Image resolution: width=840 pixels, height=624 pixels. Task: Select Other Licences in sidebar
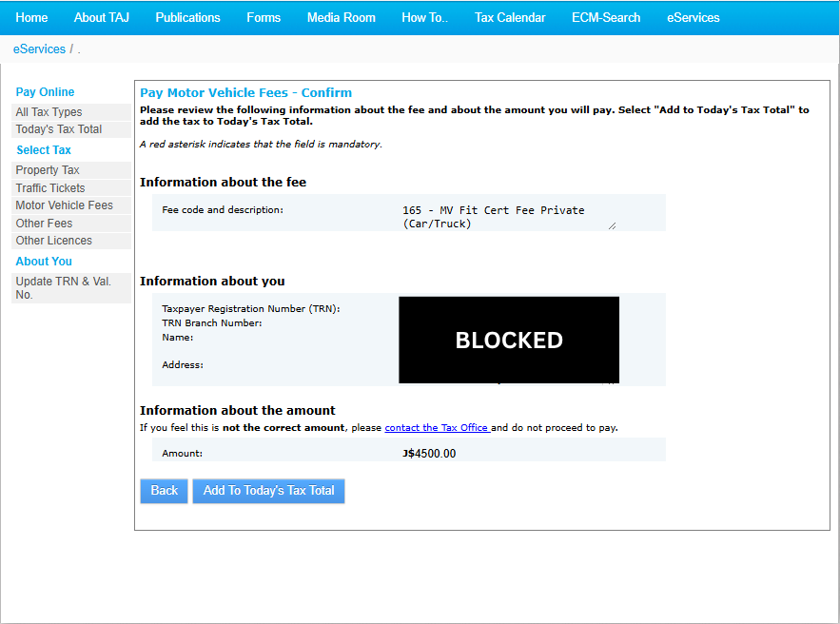[x=54, y=241]
